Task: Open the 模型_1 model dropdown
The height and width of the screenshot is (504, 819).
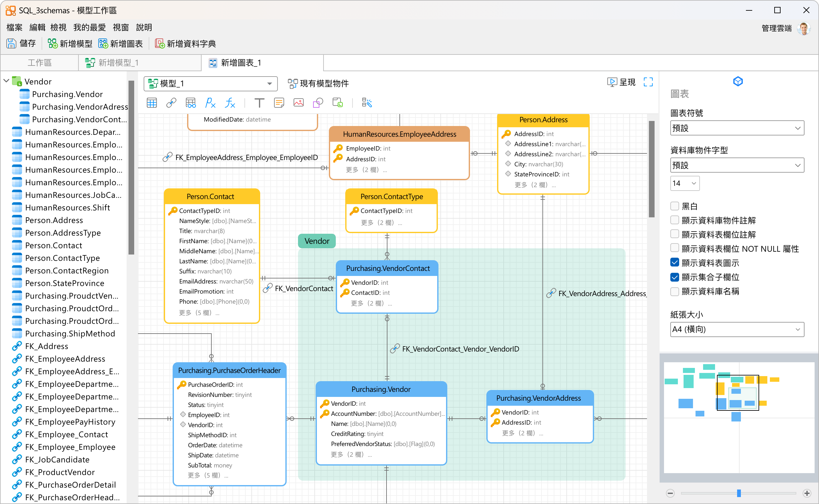Action: 211,83
